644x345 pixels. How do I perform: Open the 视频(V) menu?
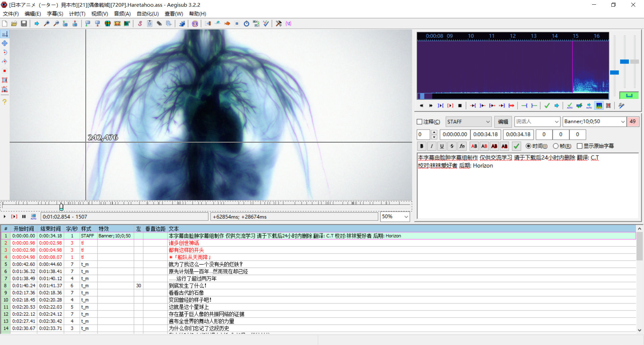100,14
